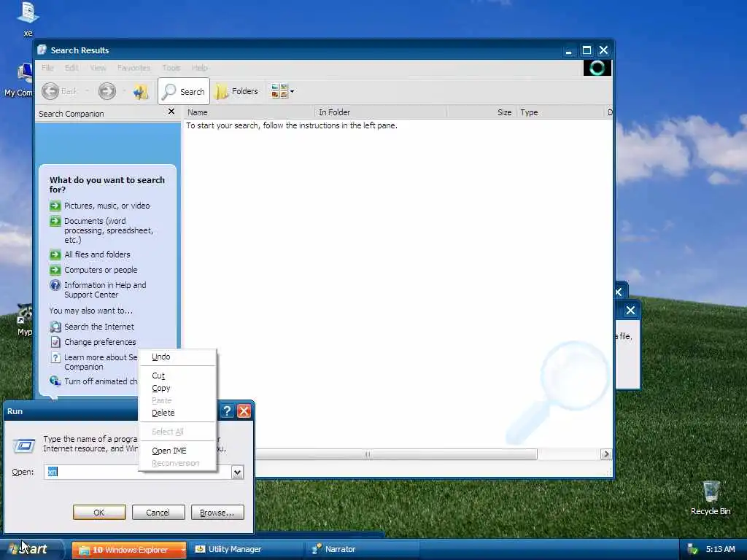
Task: Open the View menu
Action: [98, 68]
